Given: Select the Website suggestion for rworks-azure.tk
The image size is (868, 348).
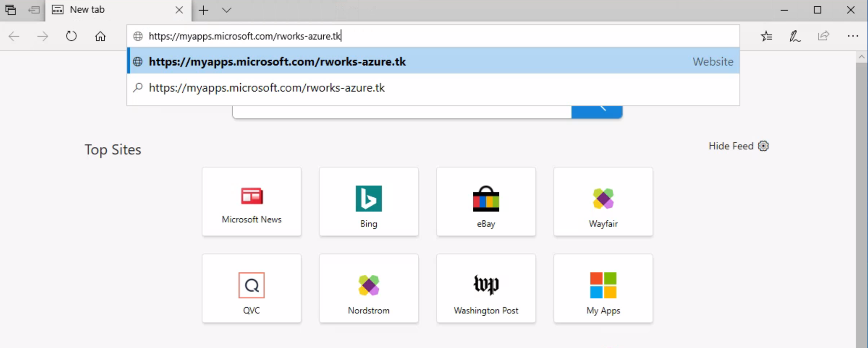Looking at the screenshot, I should coord(433,61).
